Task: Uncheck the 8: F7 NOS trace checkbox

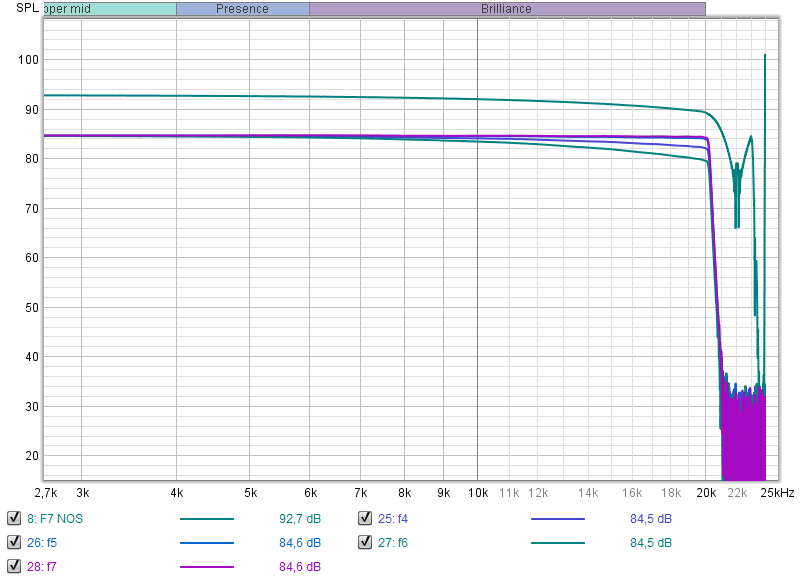Action: (x=14, y=518)
